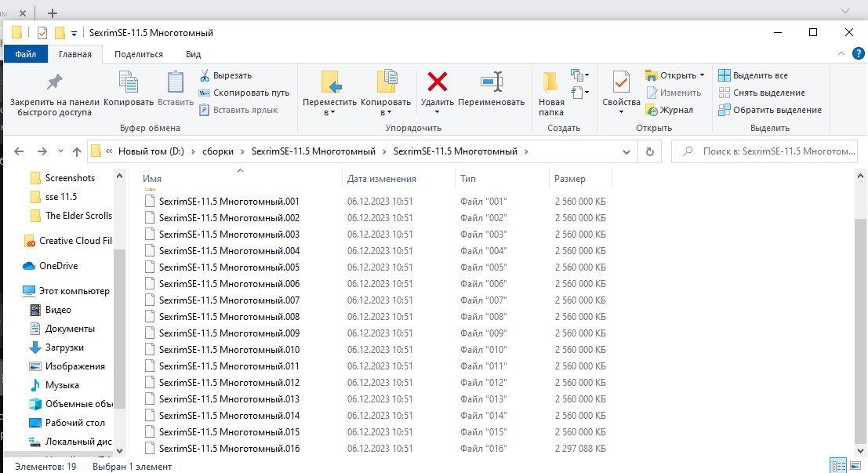
Task: Click the Удалить (Delete) red X icon
Action: click(437, 82)
